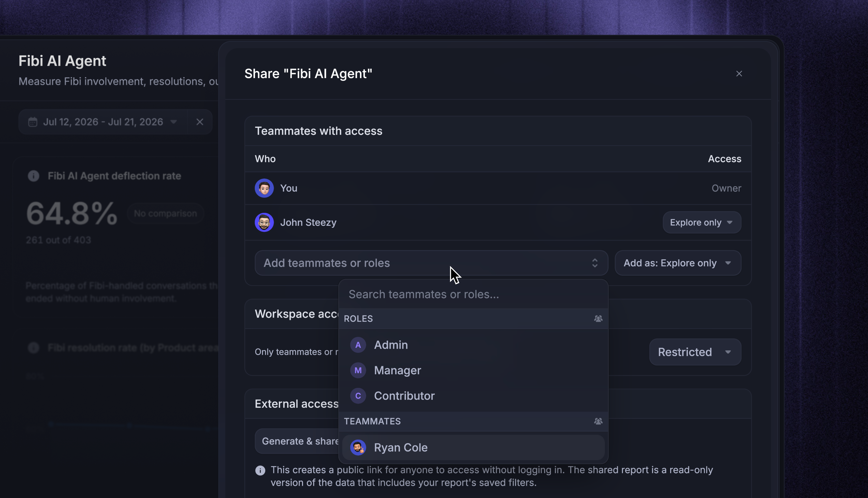868x498 pixels.
Task: Open John Steezy's Explore only access dropdown
Action: 702,222
